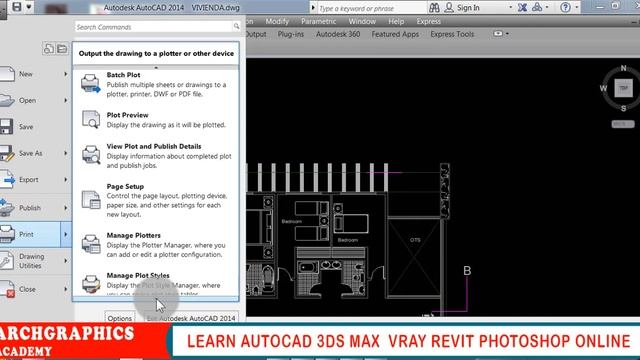Screen dimensions: 640x360
Task: Expand the Open submenu arrow
Action: pos(66,100)
